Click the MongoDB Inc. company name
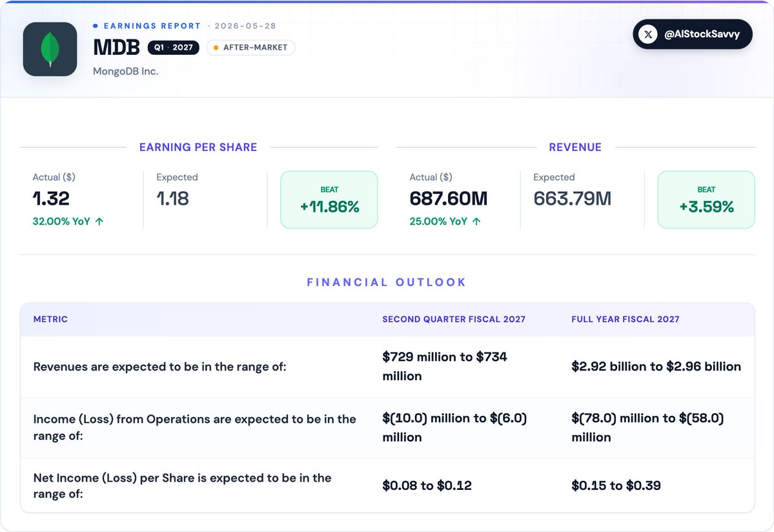Screen dimensions: 774x532 coord(125,71)
